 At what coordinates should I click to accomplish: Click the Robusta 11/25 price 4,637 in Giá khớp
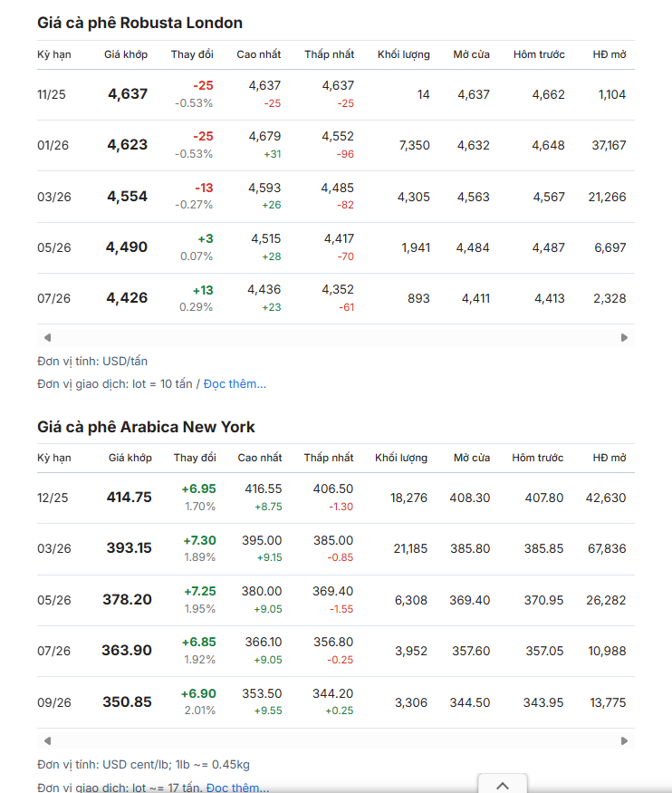127,93
